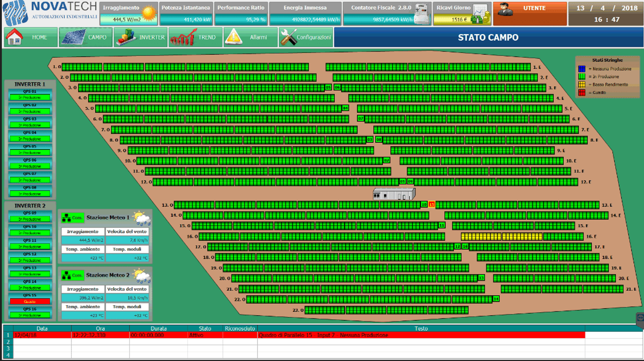Select the active alarm row 1
Viewport: 644px width, 361px height.
[294, 335]
